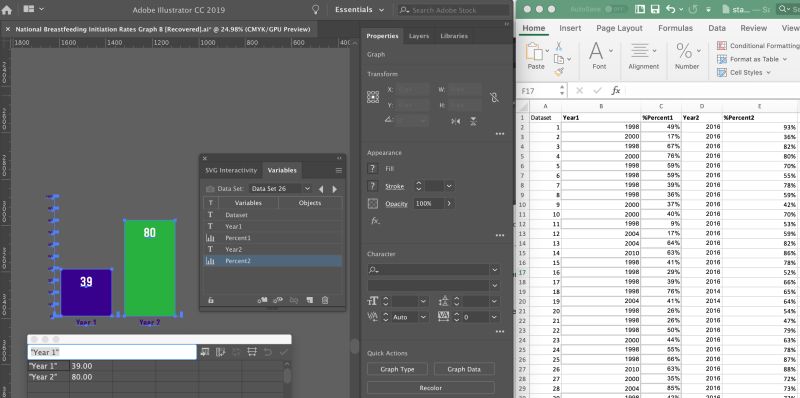
Task: Click the Delete Variable trash icon
Action: [x=324, y=301]
